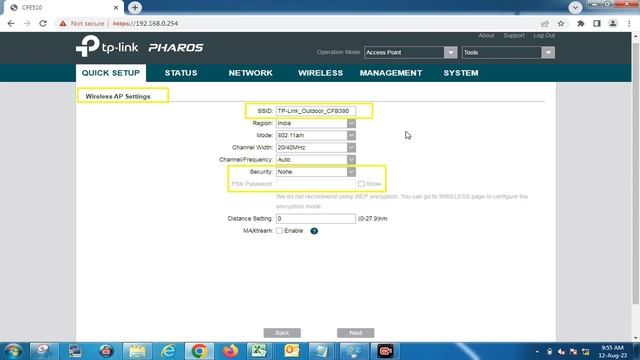This screenshot has height=360, width=640.
Task: Click the network icon in system tray
Action: [586, 351]
